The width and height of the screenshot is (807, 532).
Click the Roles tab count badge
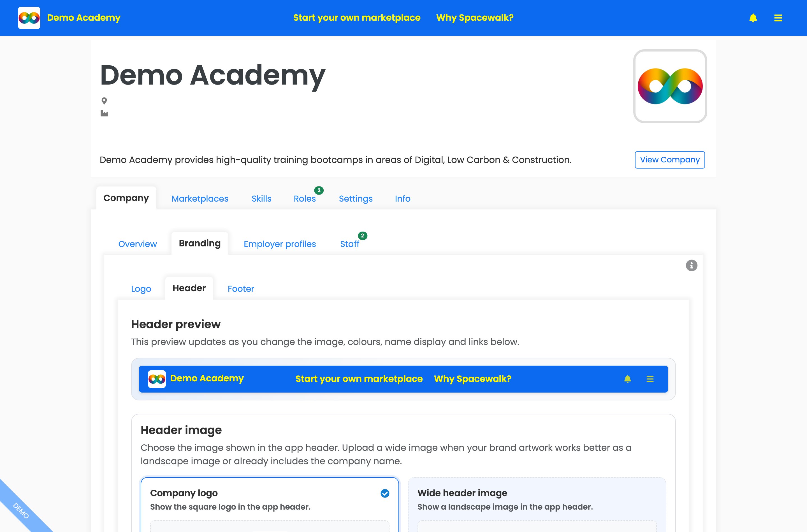click(319, 190)
